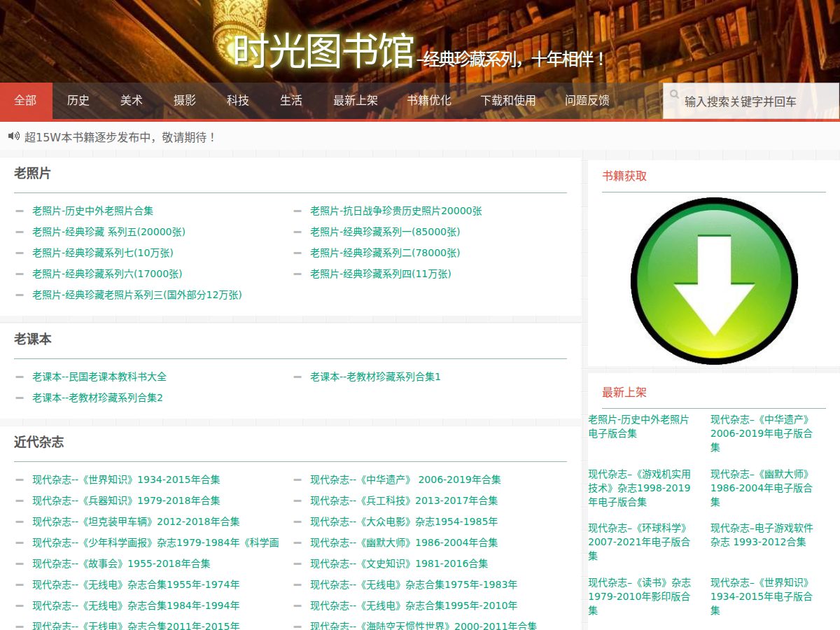Open sidebar 《环球科学》2007-2021年电子版合集
Screen dimensions: 840x630
coord(639,542)
